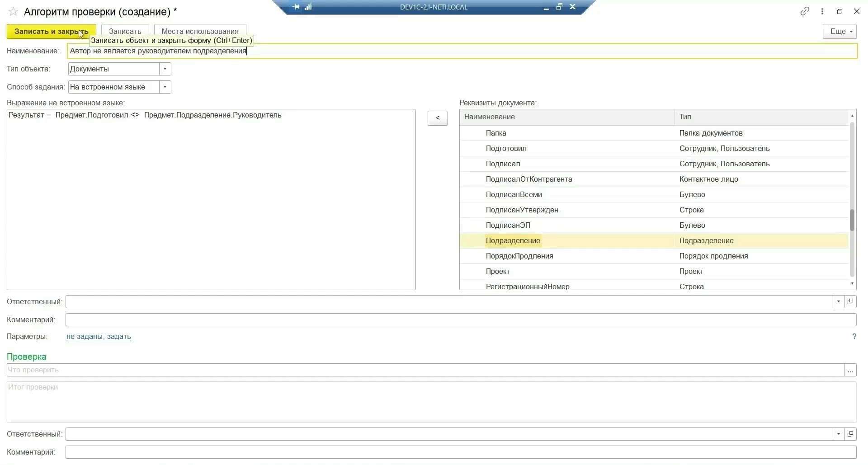Click the pin icon in remote session bar
The width and height of the screenshot is (868, 465).
(296, 7)
